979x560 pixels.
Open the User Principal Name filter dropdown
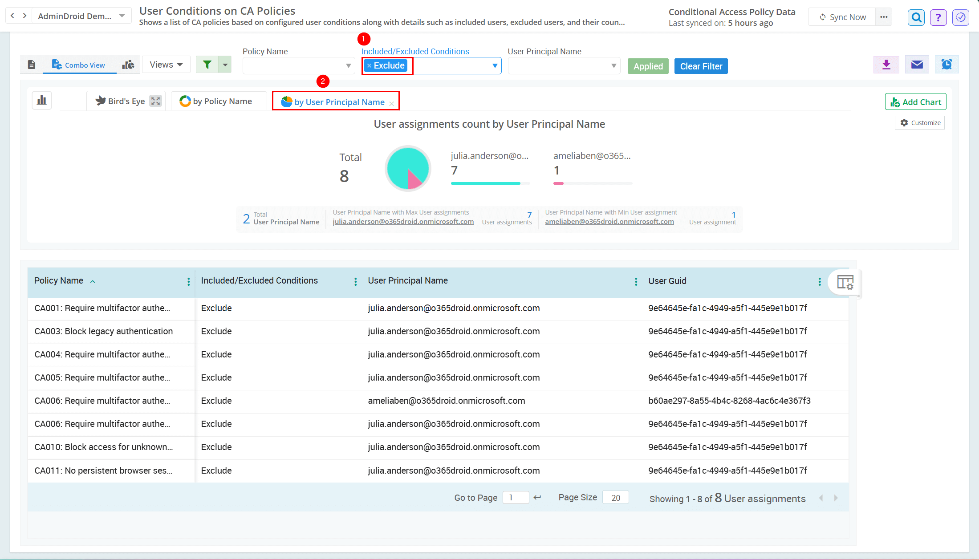tap(564, 66)
